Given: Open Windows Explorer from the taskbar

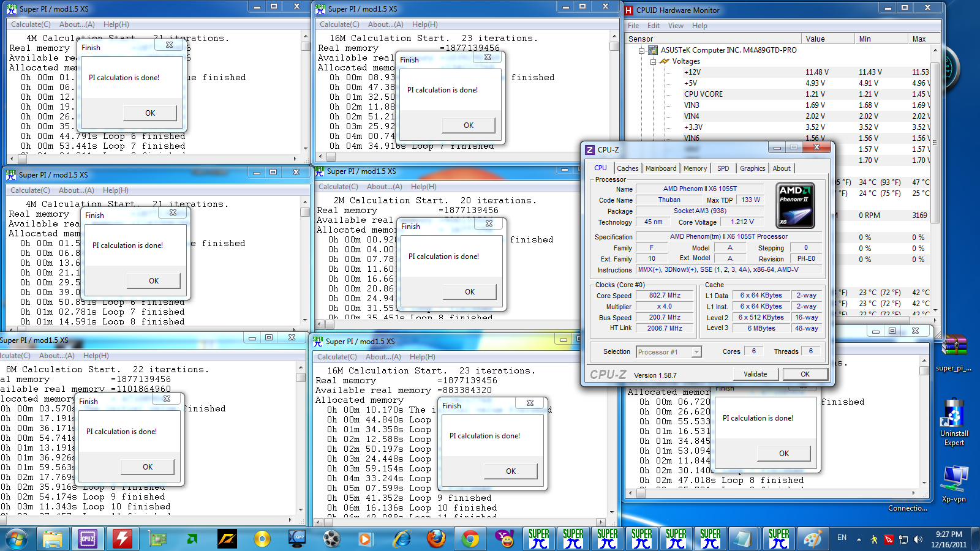Looking at the screenshot, I should pyautogui.click(x=53, y=539).
